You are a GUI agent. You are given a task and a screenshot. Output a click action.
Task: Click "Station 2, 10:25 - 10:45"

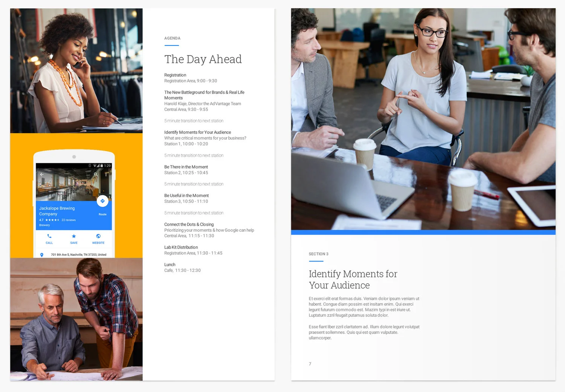[x=186, y=173]
